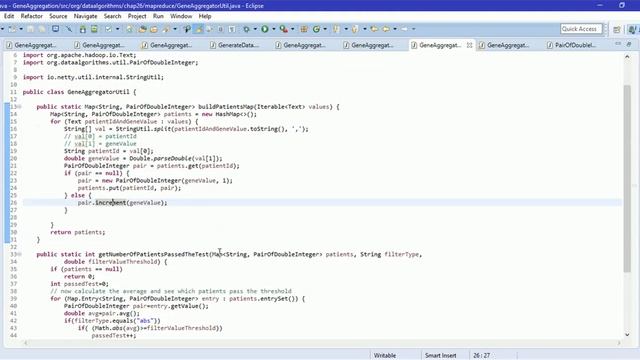This screenshot has width=640, height=360.
Task: Click the Run with external tools icon
Action: [283, 29]
